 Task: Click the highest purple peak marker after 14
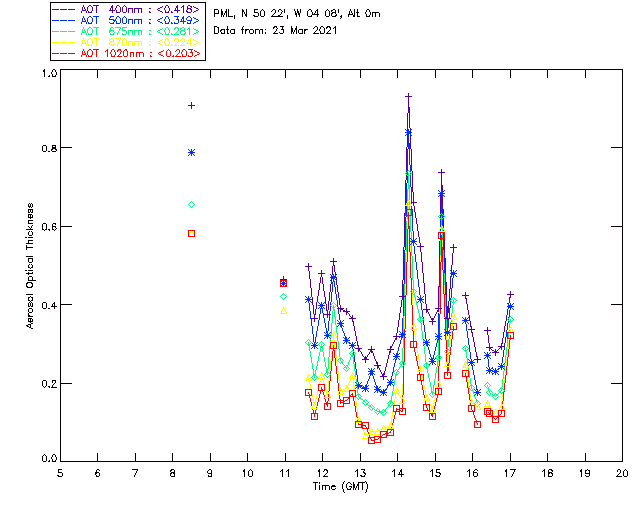[x=408, y=96]
